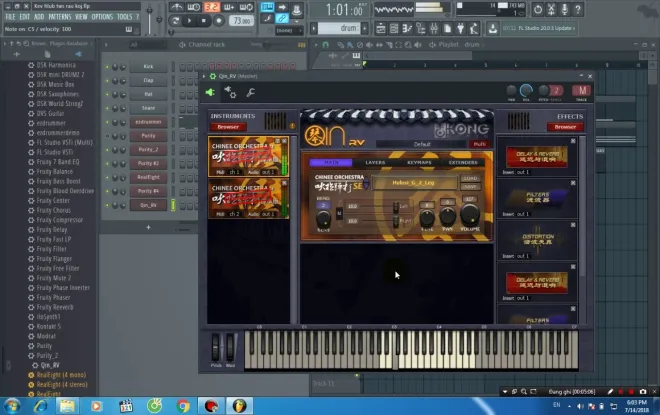The height and width of the screenshot is (415, 660).
Task: Click the wrench icon in Qin_RV window
Action: pos(250,92)
